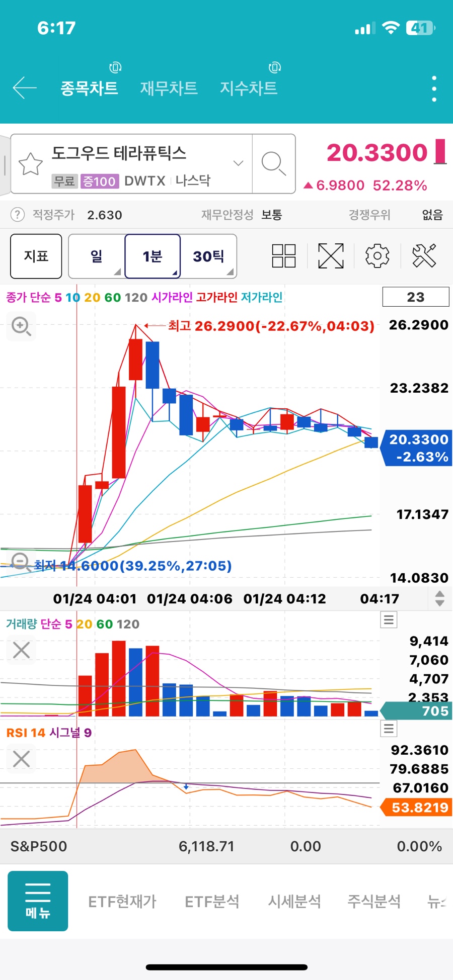
Task: Tap the red price candle indicator icon
Action: pos(440,152)
